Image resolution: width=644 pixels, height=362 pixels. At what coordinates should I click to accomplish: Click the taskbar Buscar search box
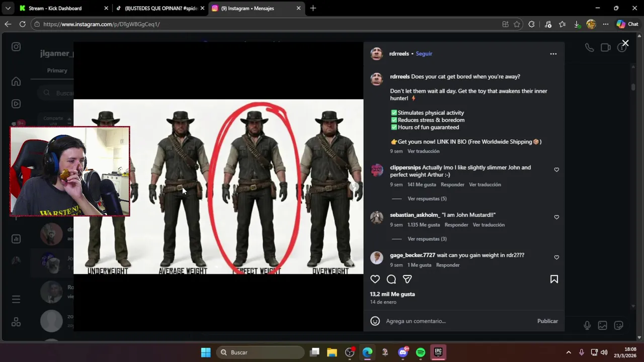coord(261,352)
